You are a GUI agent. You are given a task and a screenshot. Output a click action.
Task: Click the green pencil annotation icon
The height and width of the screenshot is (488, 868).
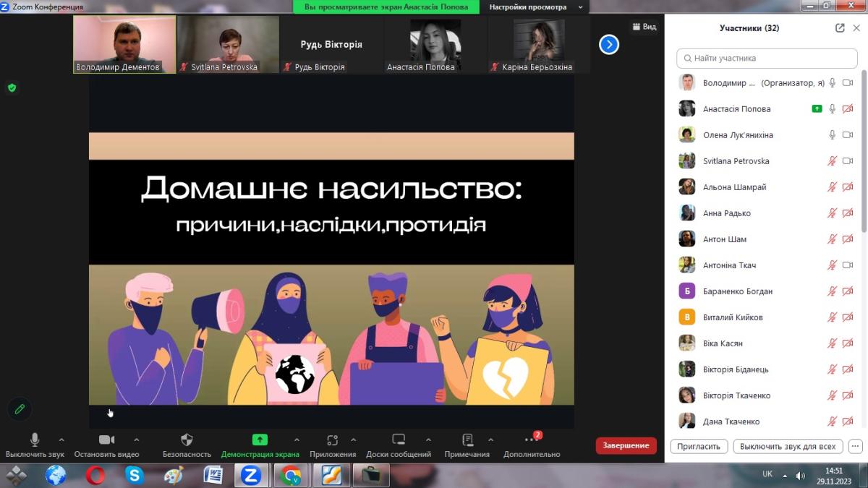[20, 408]
